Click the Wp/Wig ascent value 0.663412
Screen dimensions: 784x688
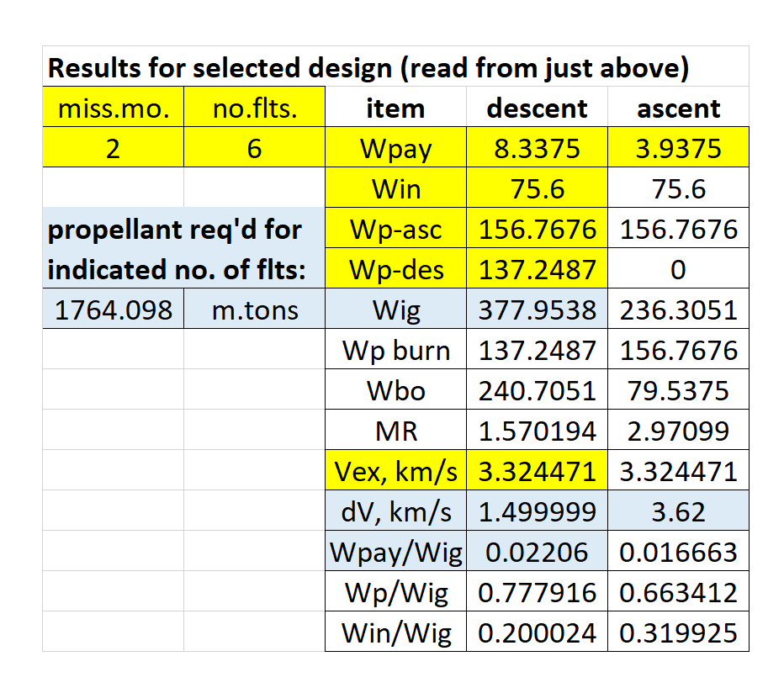pyautogui.click(x=679, y=591)
